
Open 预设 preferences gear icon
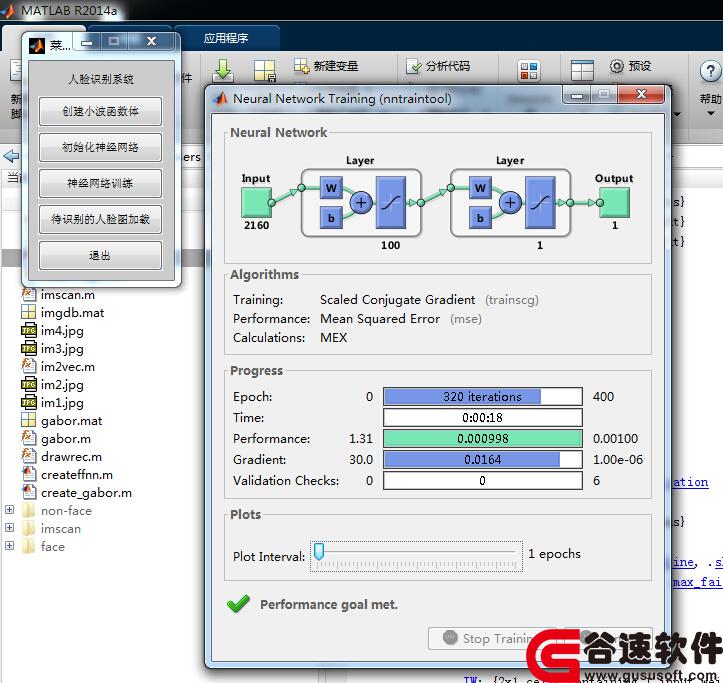coord(616,66)
